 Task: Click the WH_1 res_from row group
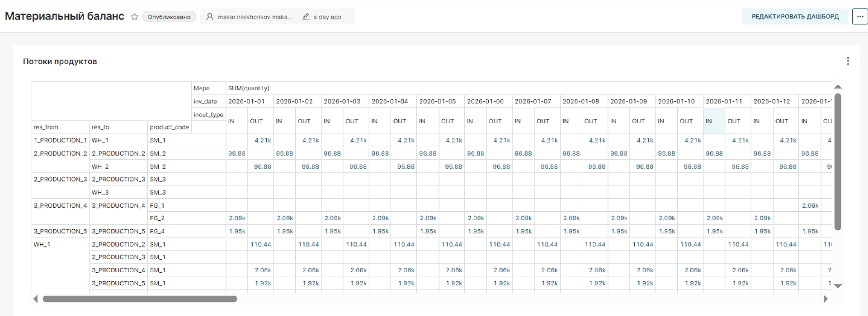coord(42,245)
